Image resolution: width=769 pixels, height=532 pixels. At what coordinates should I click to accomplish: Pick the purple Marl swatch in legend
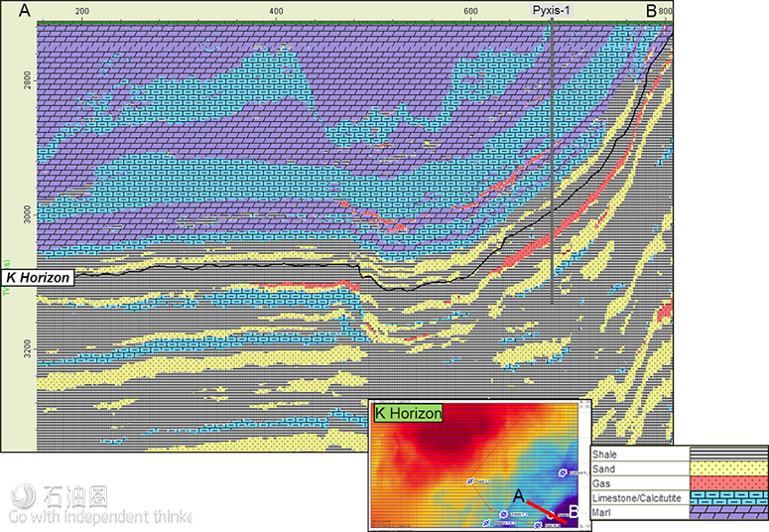(728, 513)
